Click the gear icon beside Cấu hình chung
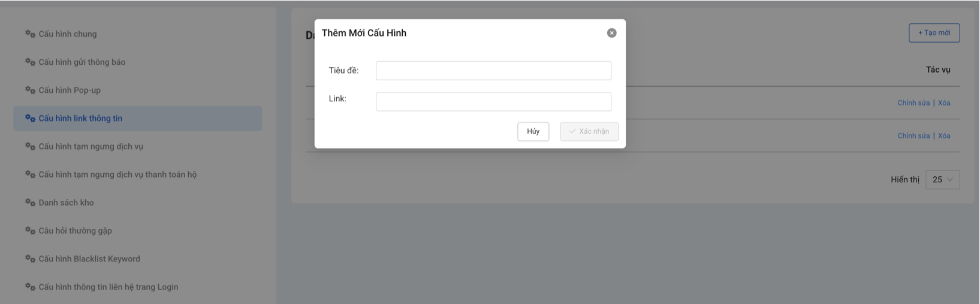This screenshot has width=980, height=304. coord(30,34)
